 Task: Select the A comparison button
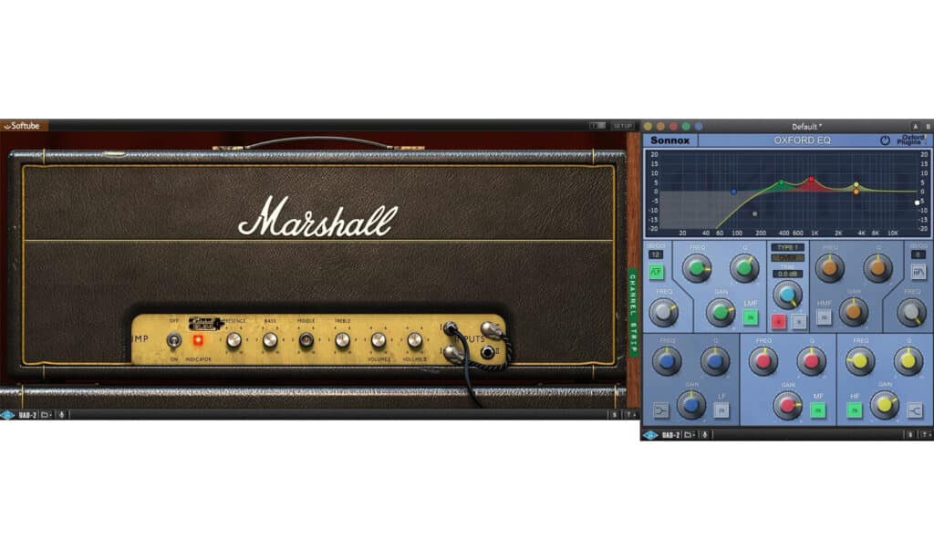(x=915, y=126)
